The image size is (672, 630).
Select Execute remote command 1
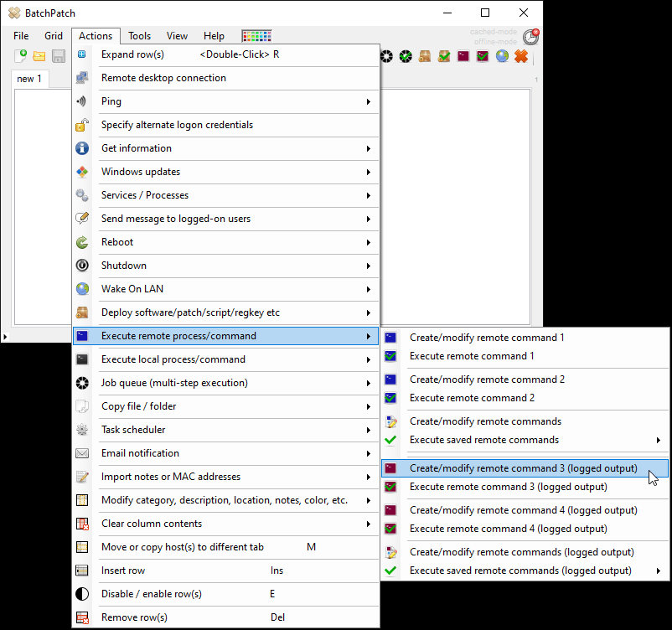point(525,356)
